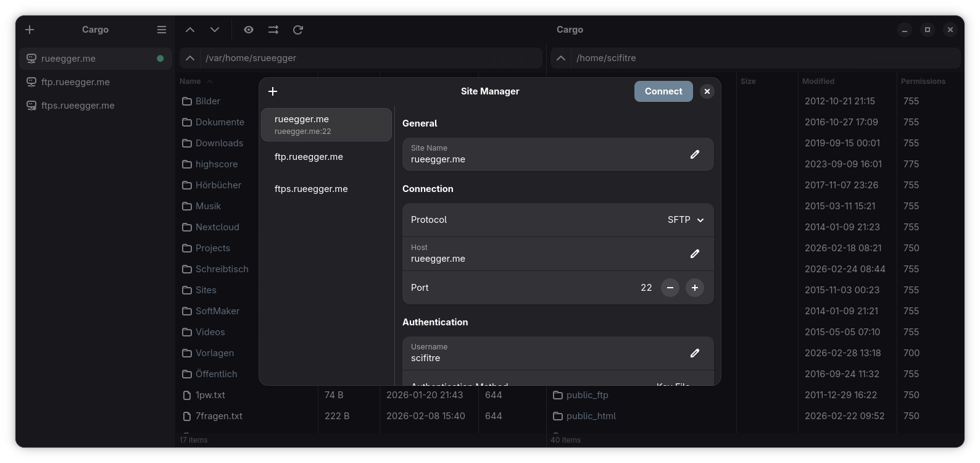The image size is (980, 463).
Task: Open ftps.rueegger.me in the left sidebar
Action: coord(78,106)
